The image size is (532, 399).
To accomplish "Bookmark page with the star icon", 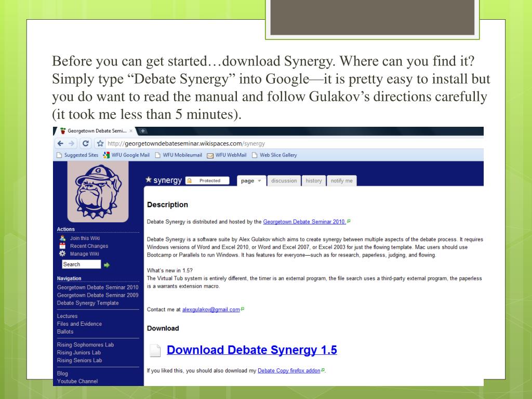I will [100, 143].
